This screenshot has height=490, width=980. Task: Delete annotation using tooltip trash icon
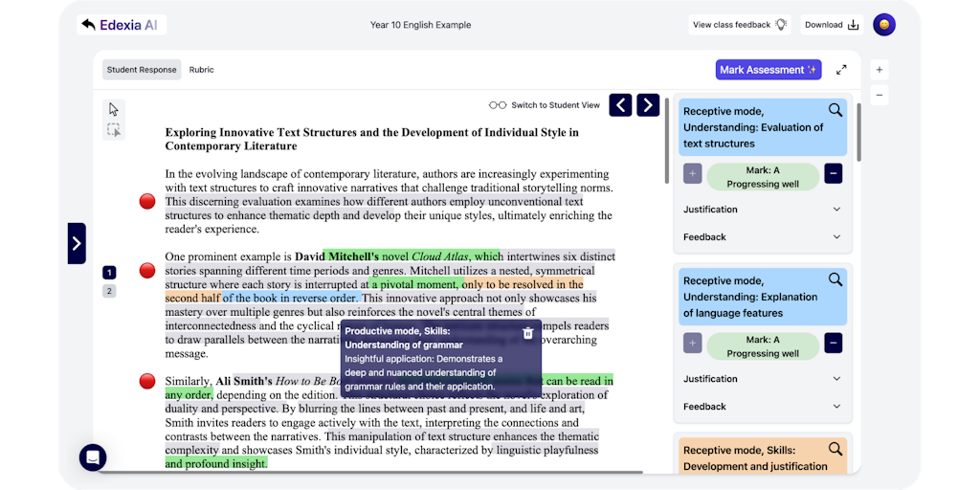[x=527, y=333]
